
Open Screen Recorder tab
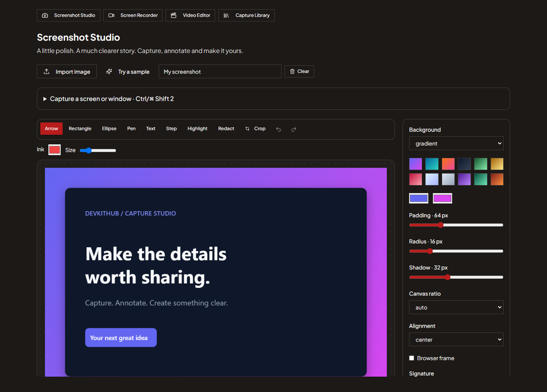(x=133, y=15)
